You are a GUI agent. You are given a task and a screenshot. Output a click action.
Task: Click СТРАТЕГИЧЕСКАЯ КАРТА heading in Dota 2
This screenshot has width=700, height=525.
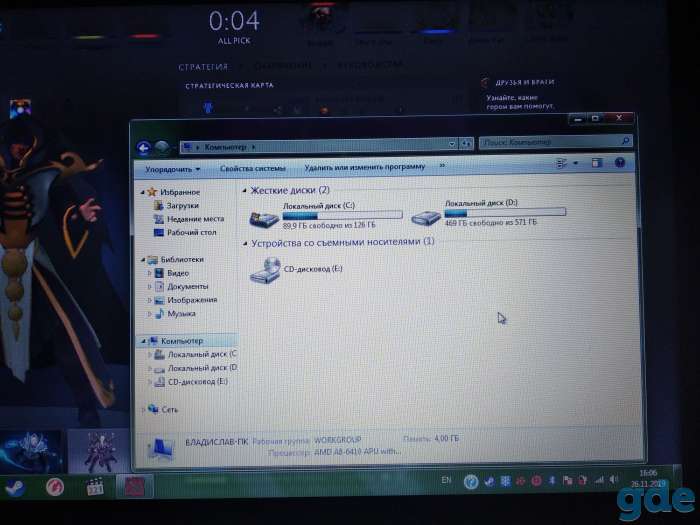point(229,85)
